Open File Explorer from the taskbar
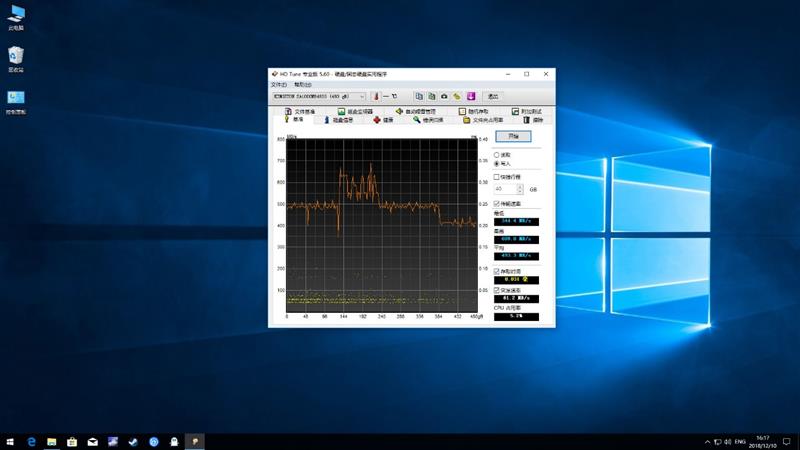Image resolution: width=800 pixels, height=450 pixels. point(52,442)
